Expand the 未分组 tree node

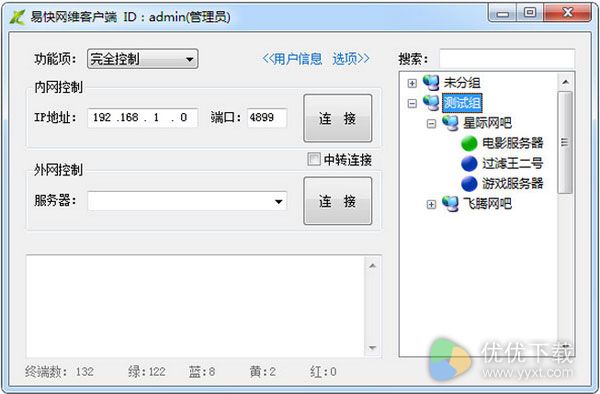pyautogui.click(x=412, y=83)
